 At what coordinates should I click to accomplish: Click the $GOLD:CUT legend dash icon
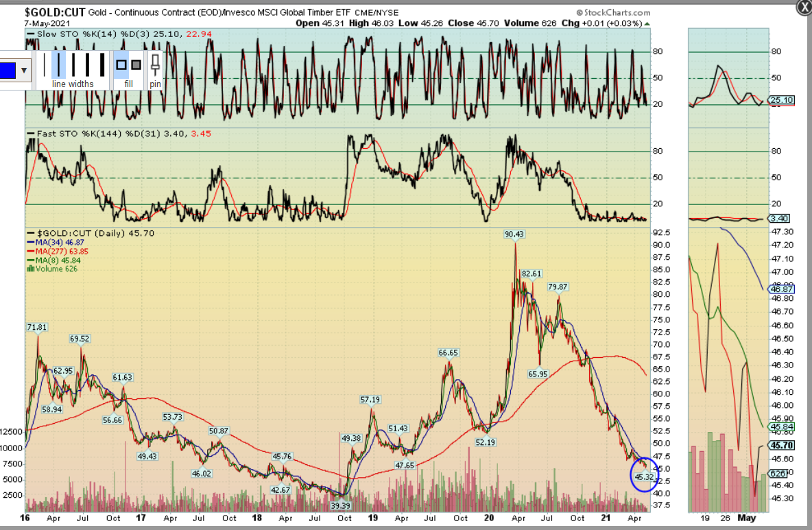pos(30,231)
